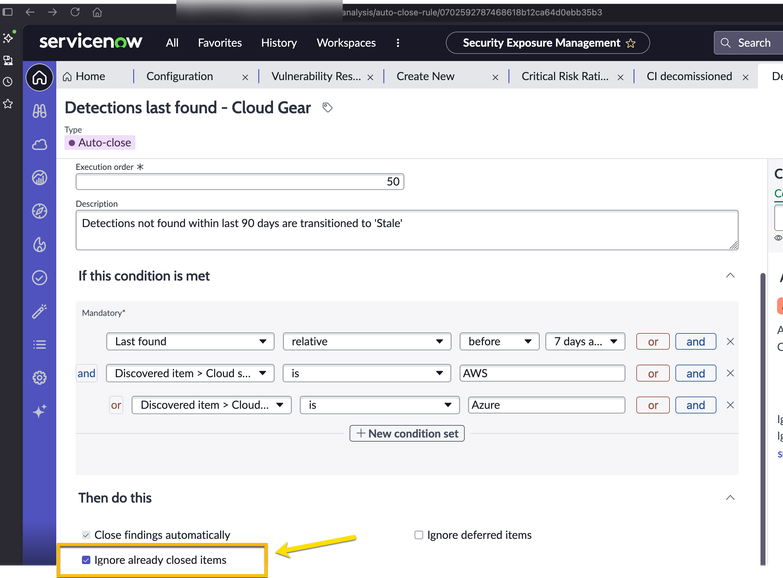Close the Create New tab
The width and height of the screenshot is (783, 578).
coord(495,77)
